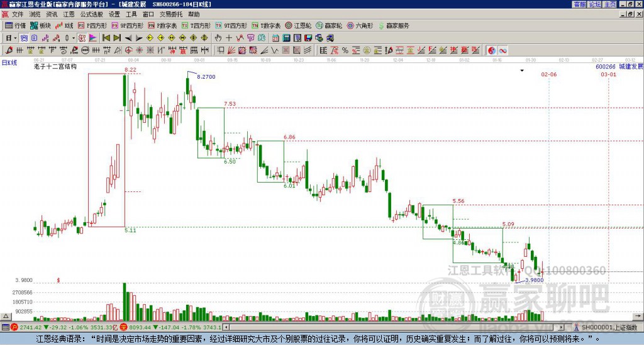Viewport: 644px width, 345px height.
Task: Click the yin-yang taiji icon
Action: coord(492,50)
